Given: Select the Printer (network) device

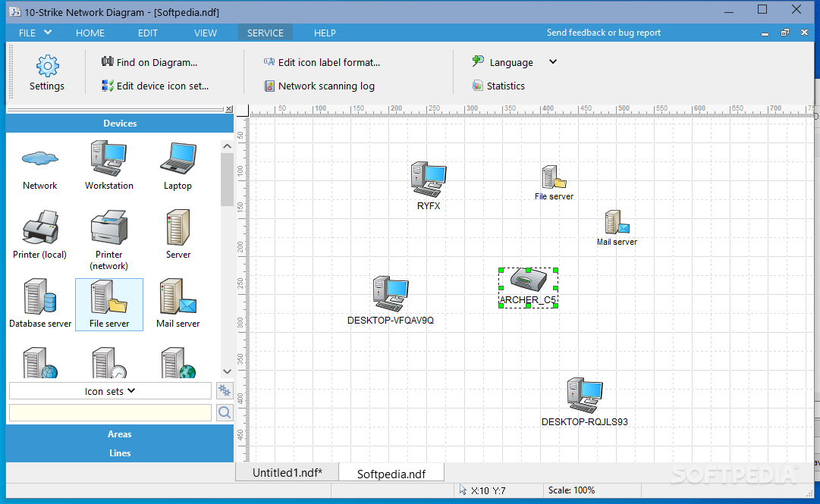Looking at the screenshot, I should tap(108, 240).
